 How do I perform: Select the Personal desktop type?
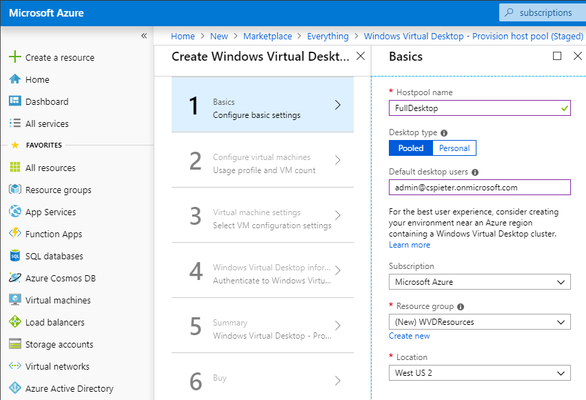[x=454, y=148]
